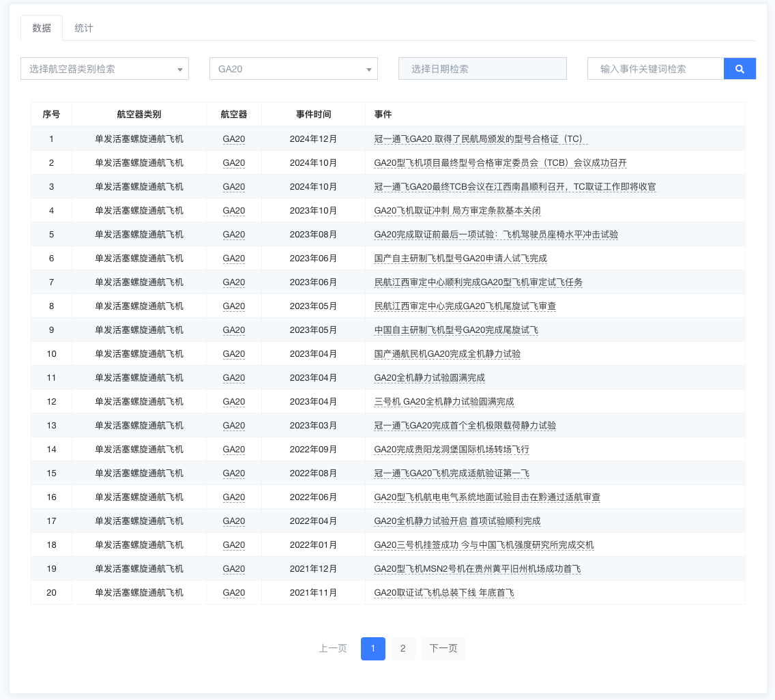The image size is (775, 700).
Task: Open event GA20完成取证前最后一项试验
Action: coord(496,234)
